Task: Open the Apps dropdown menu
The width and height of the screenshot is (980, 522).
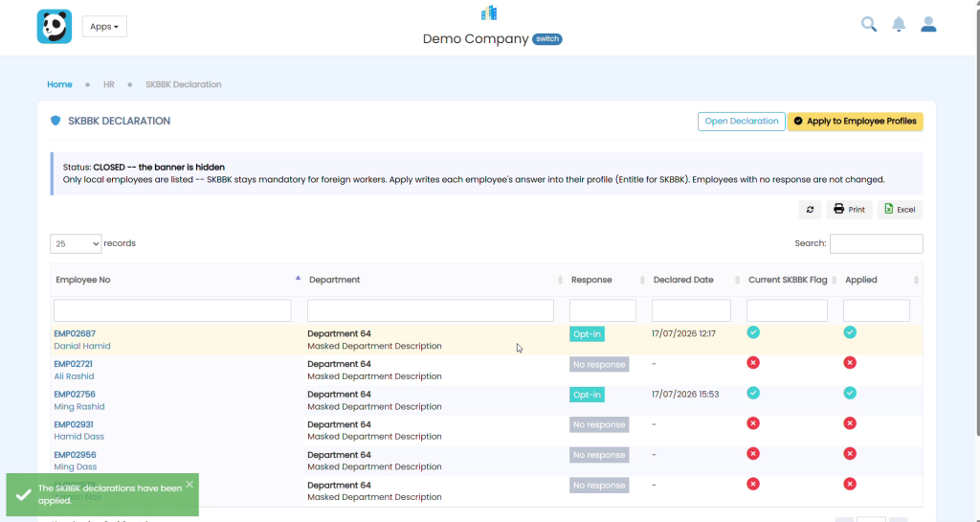Action: [104, 26]
